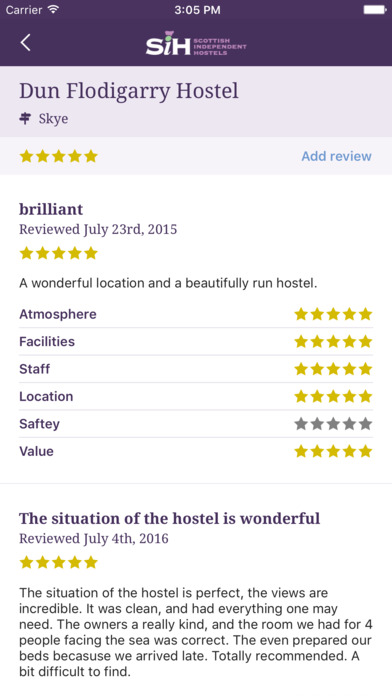Tap the back arrow in header
The height and width of the screenshot is (696, 392).
click(25, 43)
